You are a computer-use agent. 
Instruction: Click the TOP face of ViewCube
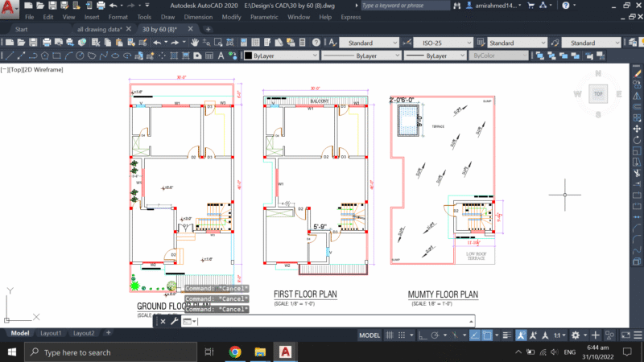[x=598, y=93]
